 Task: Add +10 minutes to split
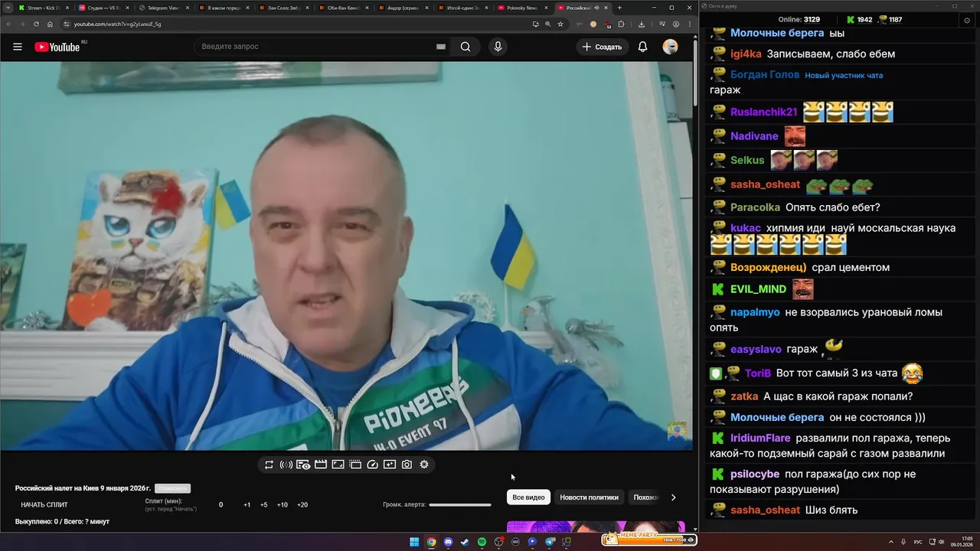click(283, 505)
